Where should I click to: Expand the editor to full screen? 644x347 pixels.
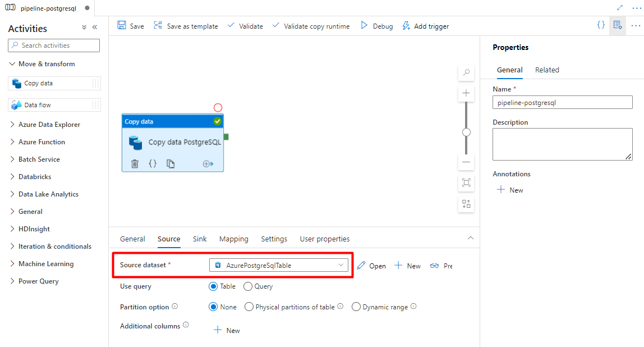[x=620, y=8]
